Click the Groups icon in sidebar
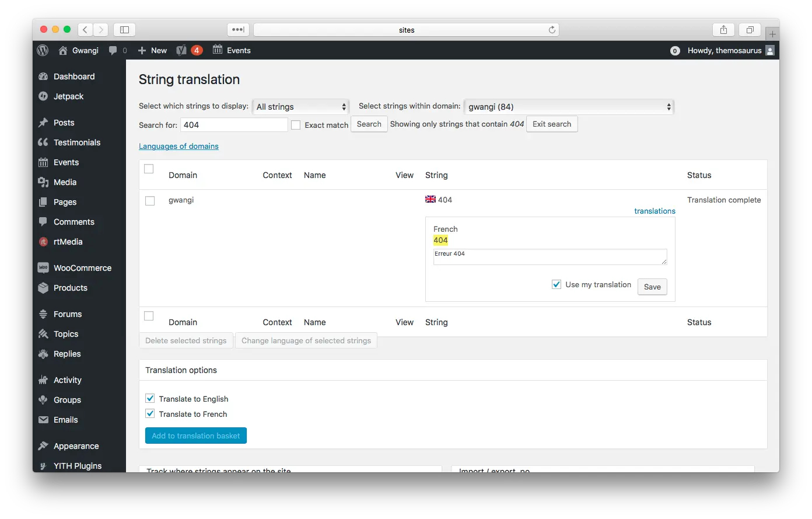This screenshot has width=812, height=519. tap(43, 400)
